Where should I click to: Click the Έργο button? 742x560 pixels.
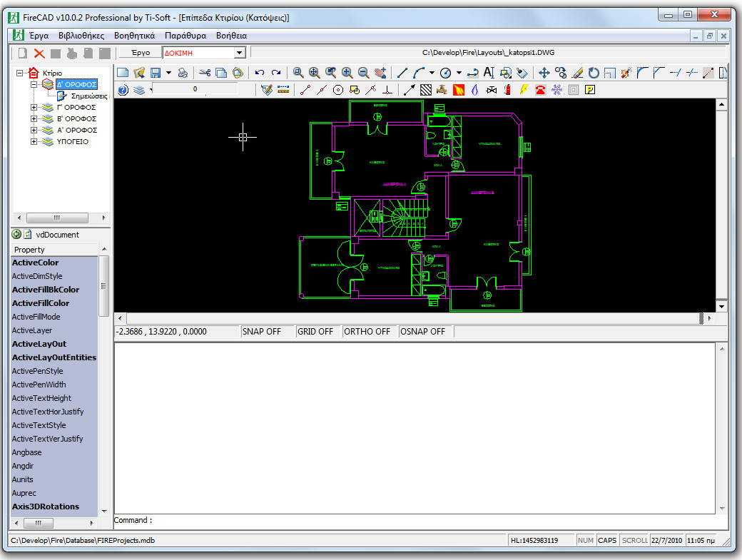coord(140,52)
